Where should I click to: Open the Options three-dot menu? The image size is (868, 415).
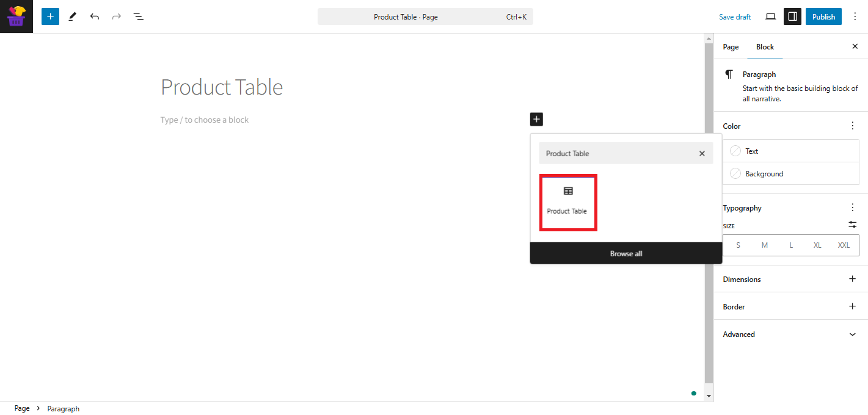(x=855, y=16)
